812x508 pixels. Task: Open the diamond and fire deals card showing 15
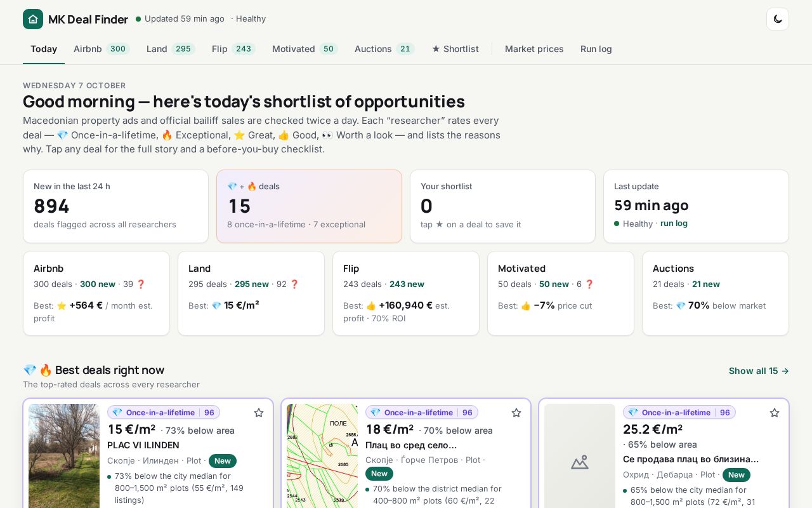[x=309, y=206]
